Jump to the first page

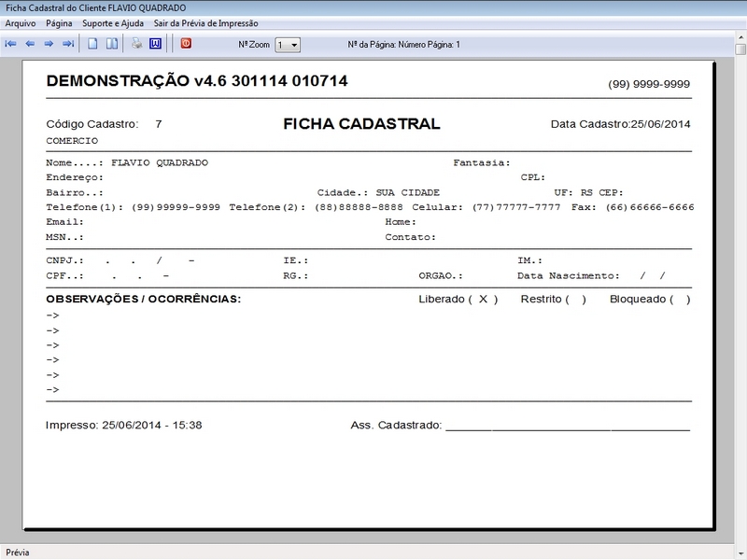tap(9, 41)
